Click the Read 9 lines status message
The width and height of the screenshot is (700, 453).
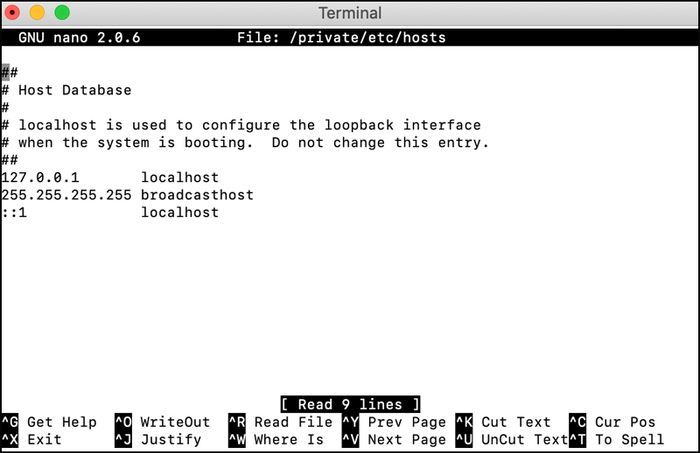[350, 404]
